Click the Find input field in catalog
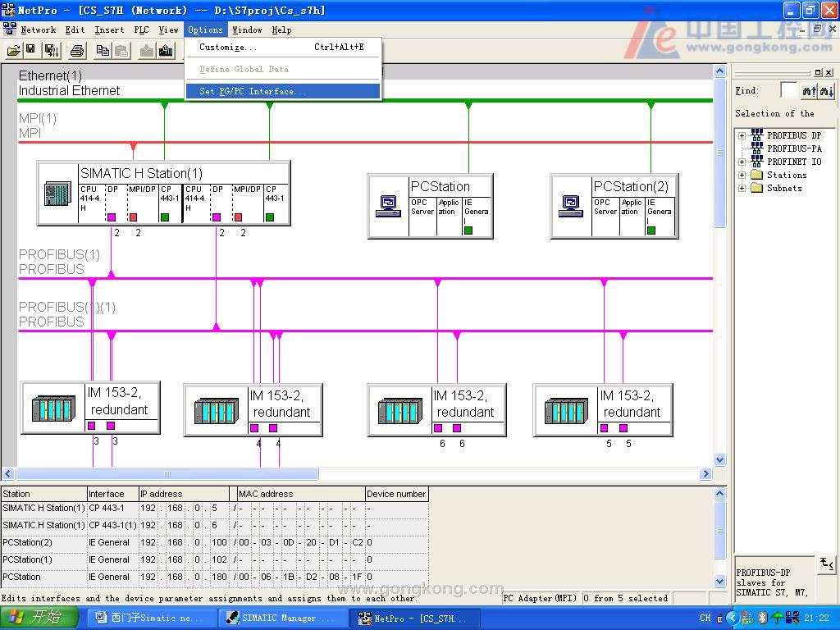 (x=789, y=90)
